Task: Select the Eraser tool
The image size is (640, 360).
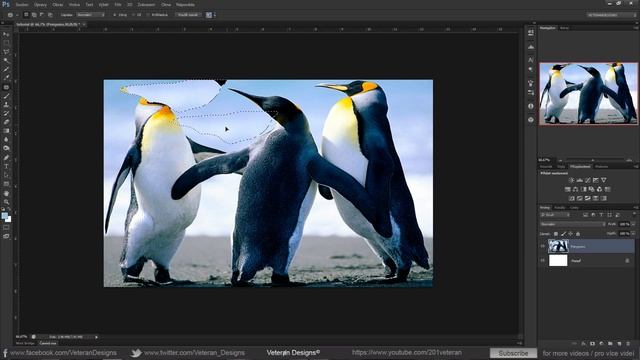Action: [6, 122]
